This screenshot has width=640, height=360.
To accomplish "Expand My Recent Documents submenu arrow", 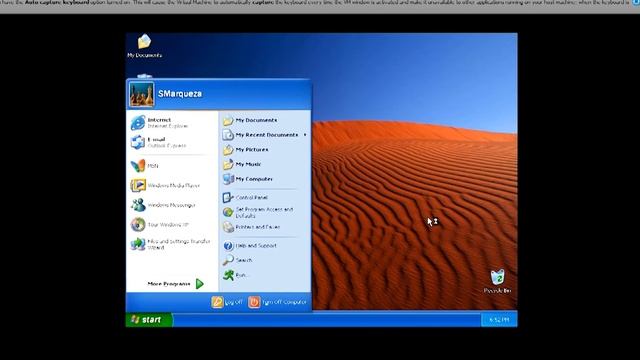I will [305, 135].
